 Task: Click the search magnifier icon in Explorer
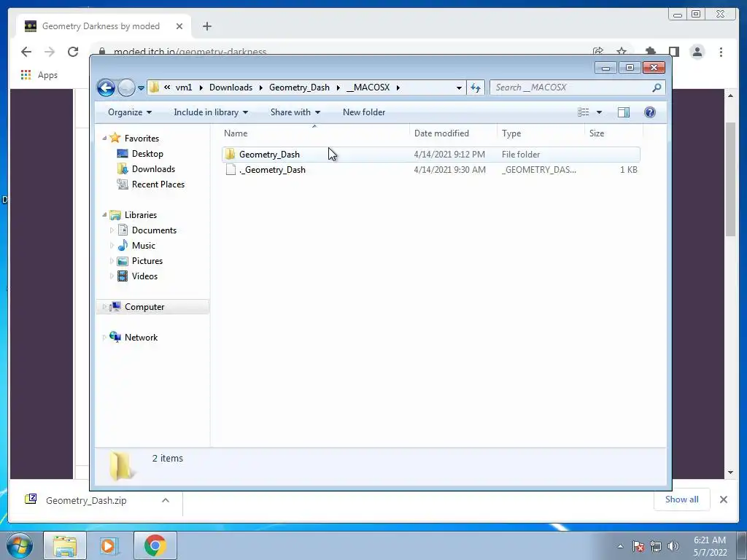point(657,87)
